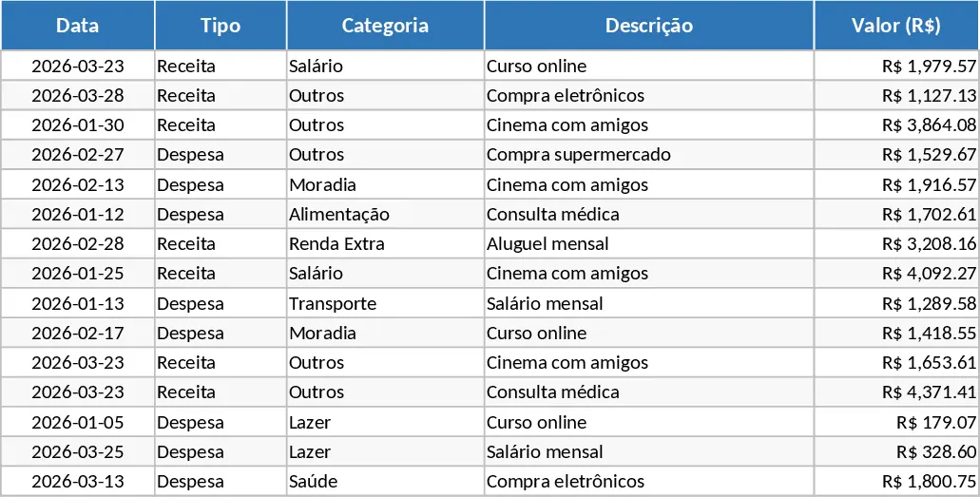Select the cell with date 2026-03-28
Screen dimensions: 980x497
[78, 96]
